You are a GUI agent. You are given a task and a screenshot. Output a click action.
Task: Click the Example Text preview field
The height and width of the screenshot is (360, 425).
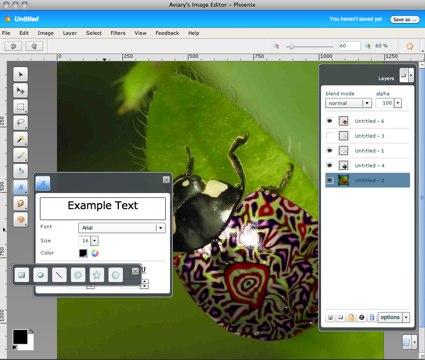(x=103, y=207)
